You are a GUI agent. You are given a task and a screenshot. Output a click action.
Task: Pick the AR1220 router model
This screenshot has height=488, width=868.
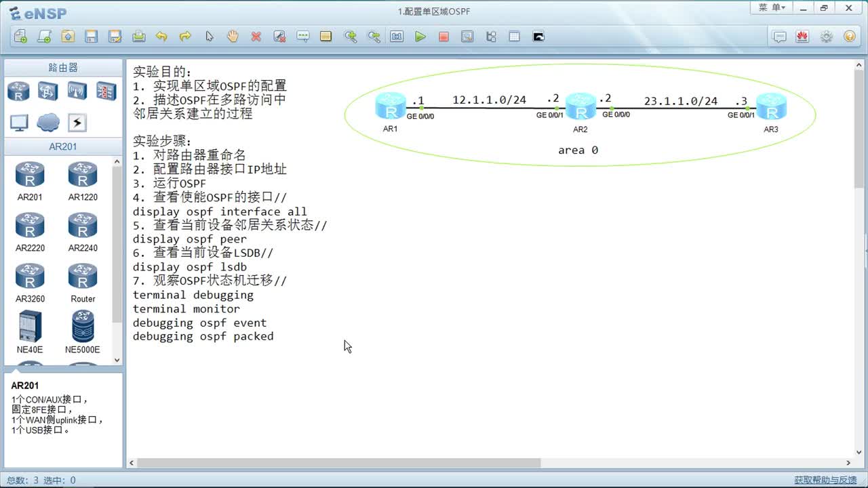click(83, 181)
